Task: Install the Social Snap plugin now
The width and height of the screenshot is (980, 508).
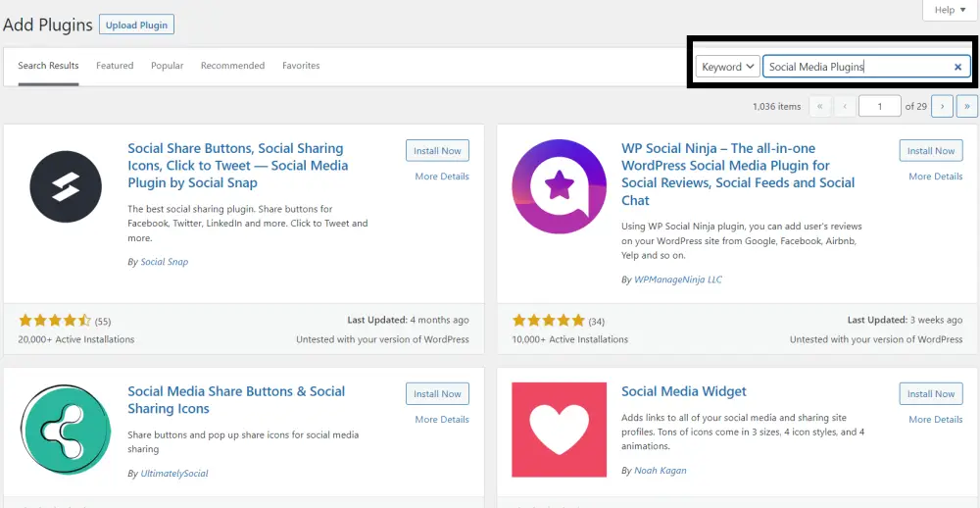Action: click(437, 151)
